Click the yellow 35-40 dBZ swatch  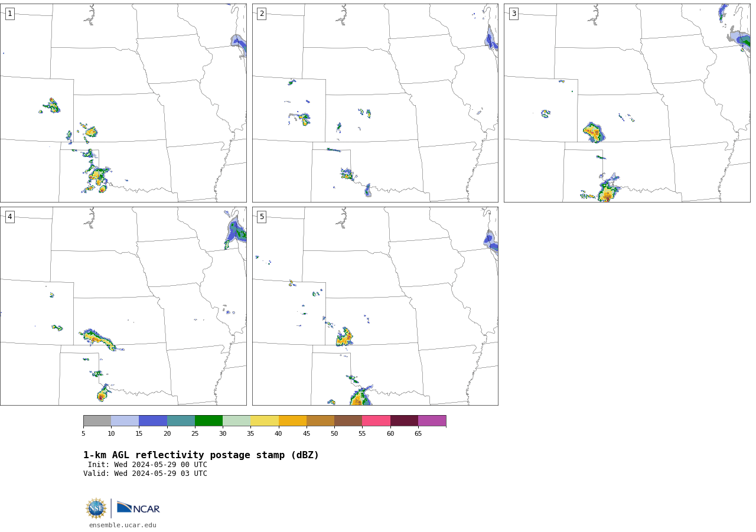265,421
